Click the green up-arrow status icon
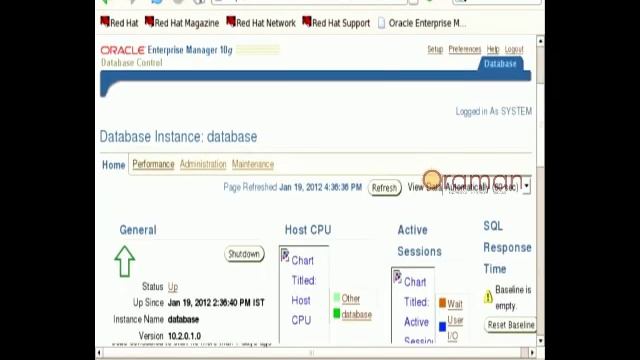The height and width of the screenshot is (360, 640). point(124,261)
